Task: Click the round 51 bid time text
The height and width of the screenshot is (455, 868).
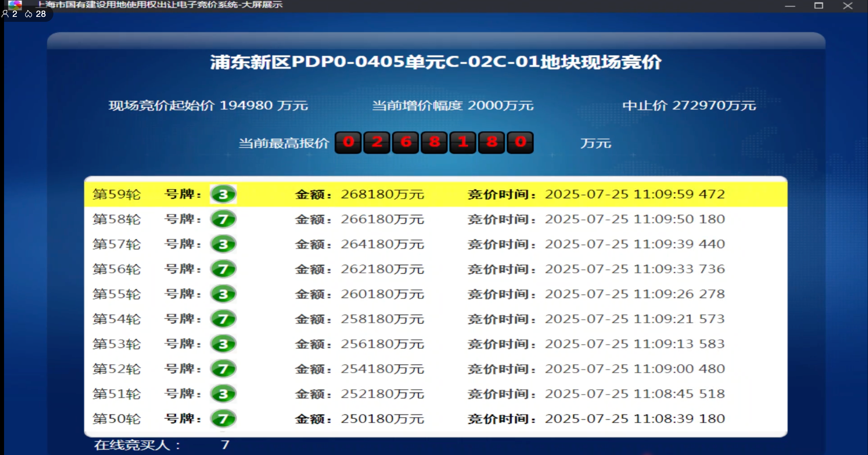Action: point(634,394)
